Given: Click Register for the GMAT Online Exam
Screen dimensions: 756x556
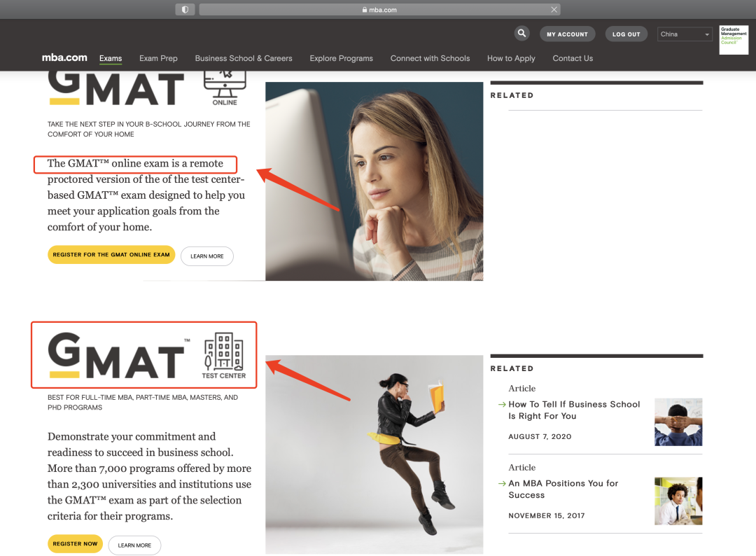Looking at the screenshot, I should (x=111, y=255).
